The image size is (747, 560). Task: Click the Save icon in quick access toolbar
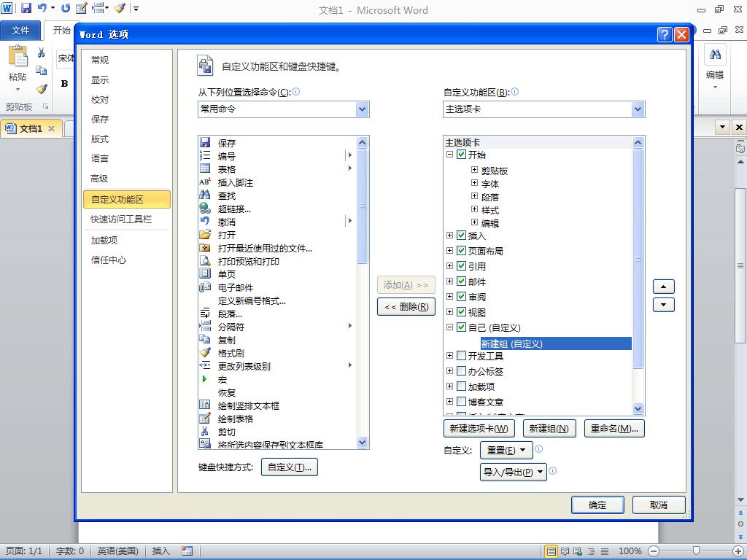coord(26,8)
